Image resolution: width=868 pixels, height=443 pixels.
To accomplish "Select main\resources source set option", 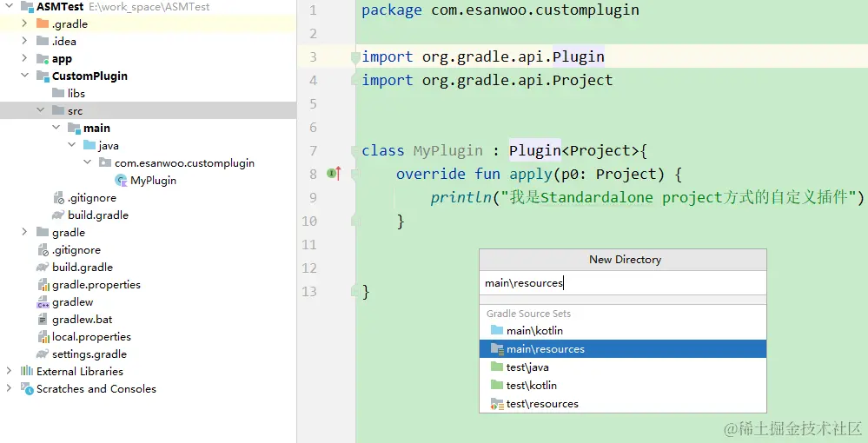I will point(623,349).
